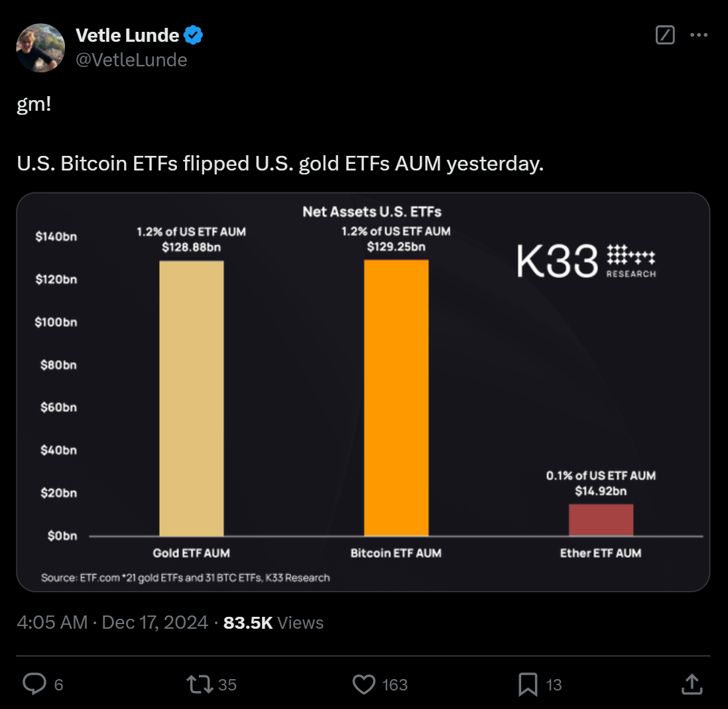Open the Grok actions icon on the tweet
This screenshot has height=709, width=728.
pos(664,35)
